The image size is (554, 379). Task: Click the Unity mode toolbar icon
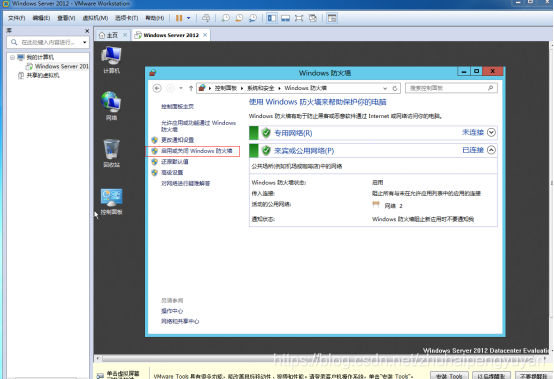click(x=313, y=18)
